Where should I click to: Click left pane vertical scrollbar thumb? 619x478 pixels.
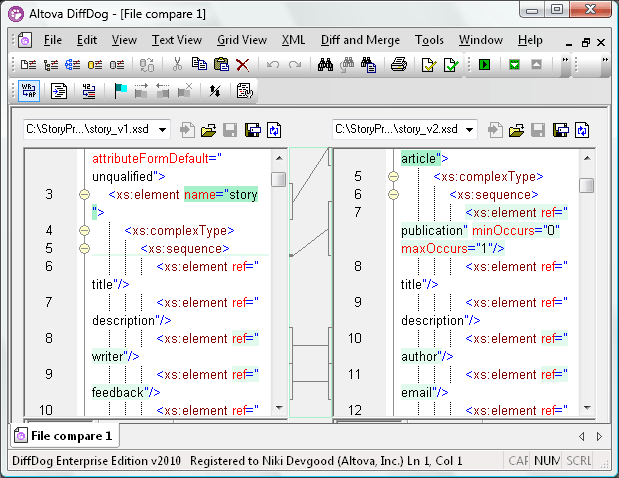pos(279,179)
